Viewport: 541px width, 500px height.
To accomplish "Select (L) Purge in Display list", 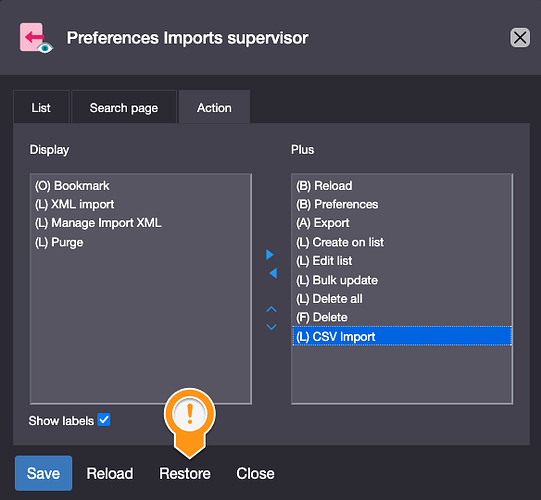I will coord(140,242).
